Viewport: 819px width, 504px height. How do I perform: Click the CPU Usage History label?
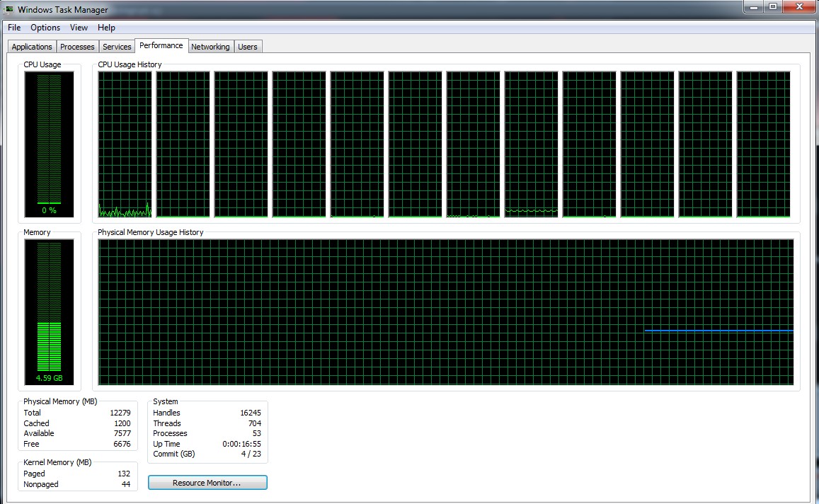[x=130, y=64]
